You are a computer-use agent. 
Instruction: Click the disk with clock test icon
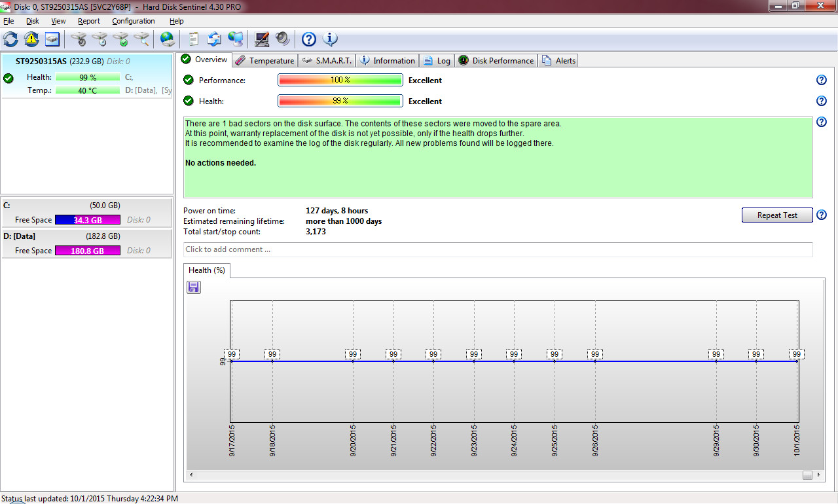tap(100, 39)
